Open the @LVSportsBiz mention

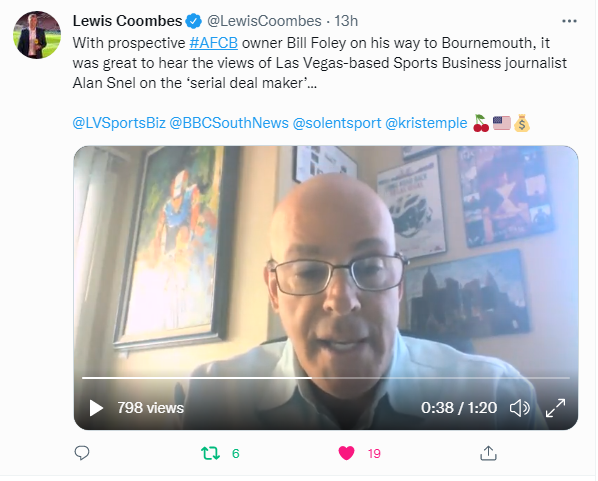[x=119, y=123]
